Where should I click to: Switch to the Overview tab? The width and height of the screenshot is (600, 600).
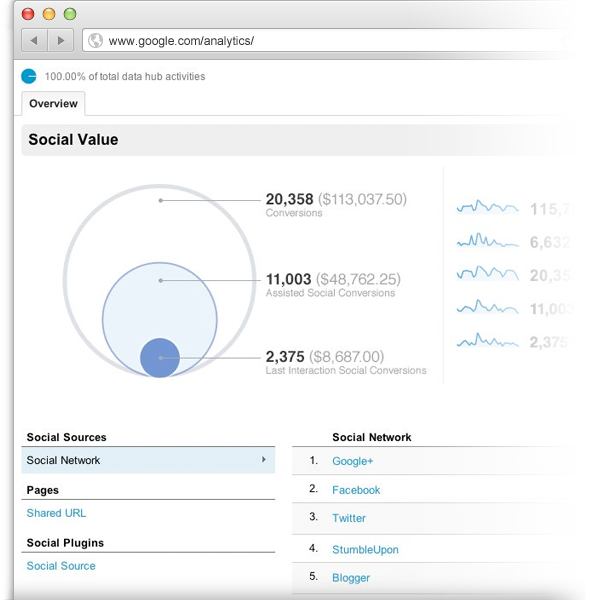click(53, 104)
